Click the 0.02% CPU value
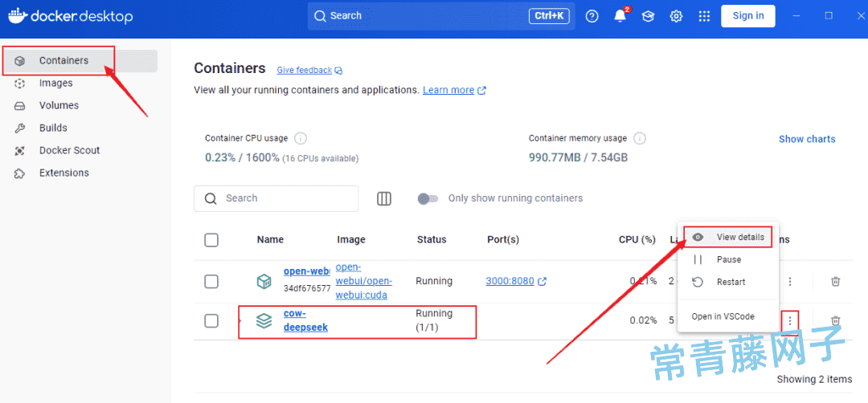Image resolution: width=868 pixels, height=403 pixels. click(644, 320)
